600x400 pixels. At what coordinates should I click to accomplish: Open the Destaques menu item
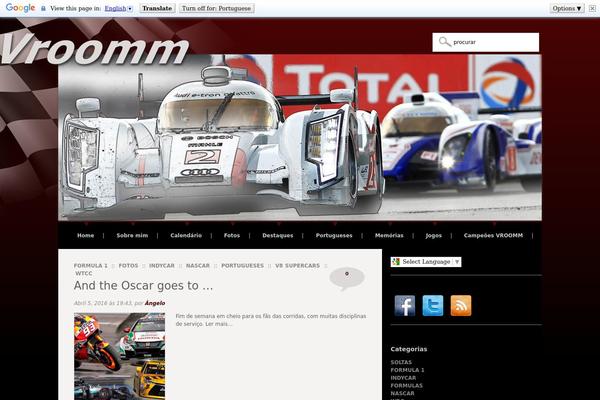pos(278,235)
